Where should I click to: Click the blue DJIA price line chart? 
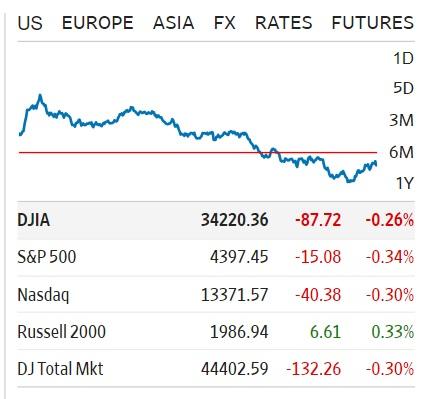point(198,138)
